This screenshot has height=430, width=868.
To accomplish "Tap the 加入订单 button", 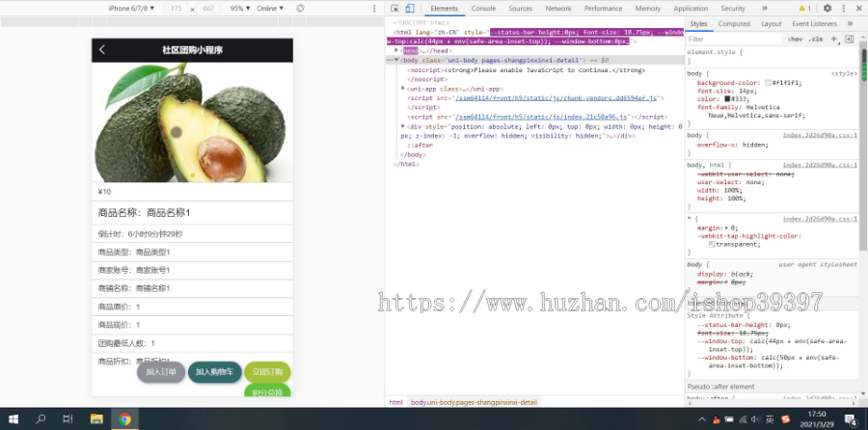I will click(161, 372).
